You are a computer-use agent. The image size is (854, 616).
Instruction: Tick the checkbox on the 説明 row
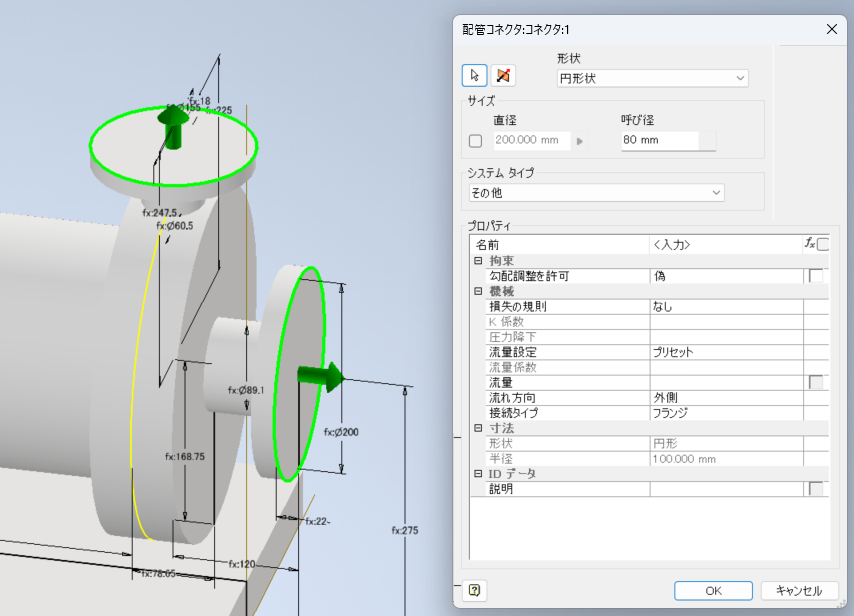pos(816,489)
